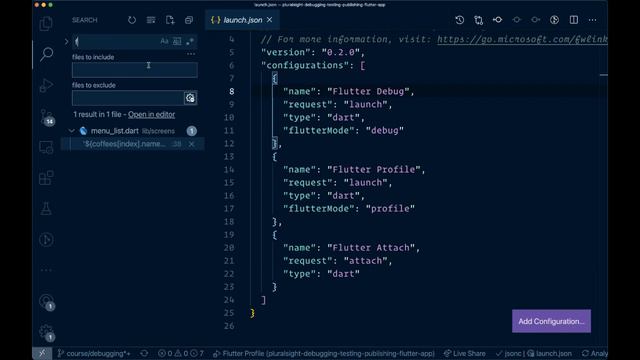
Task: Click the circular run icon beside Split Editor
Action: click(x=554, y=20)
